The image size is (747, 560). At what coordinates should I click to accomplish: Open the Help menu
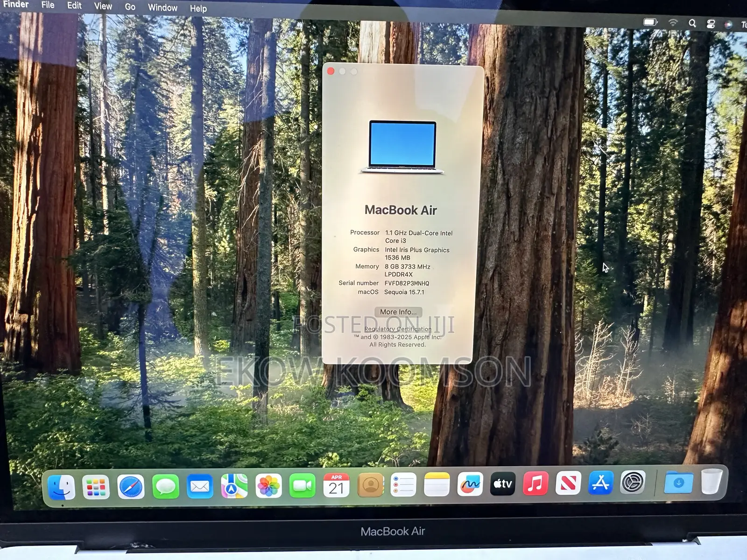(x=198, y=8)
